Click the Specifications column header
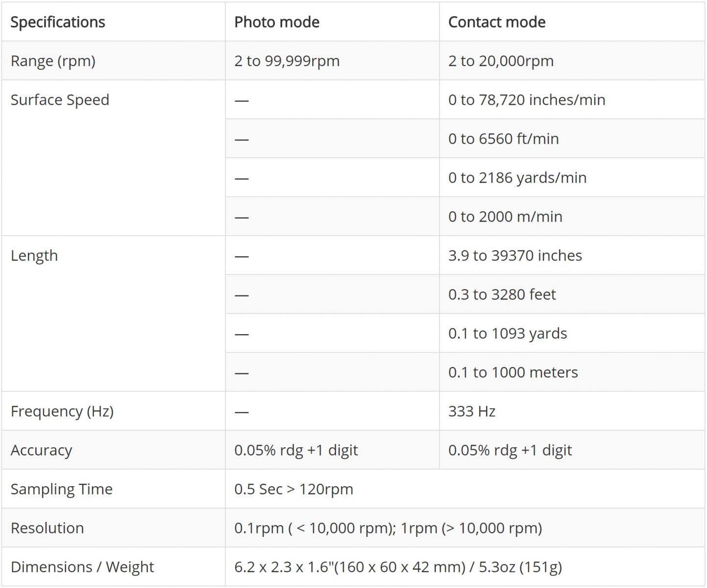 58,22
